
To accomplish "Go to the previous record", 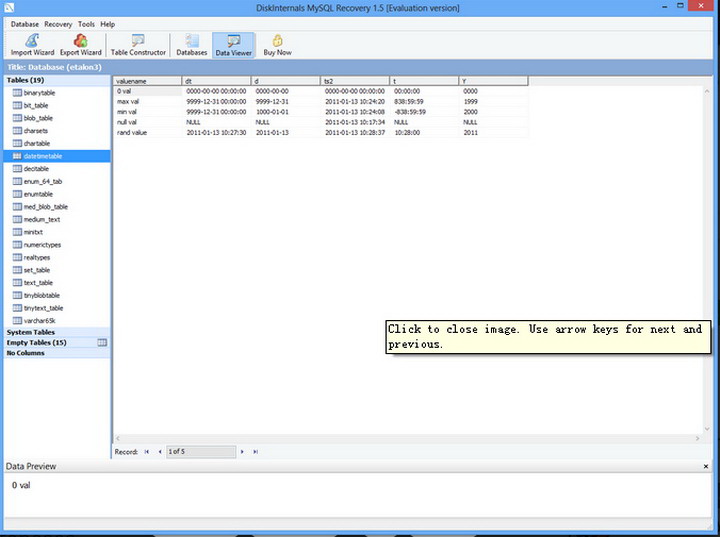I will click(159, 452).
